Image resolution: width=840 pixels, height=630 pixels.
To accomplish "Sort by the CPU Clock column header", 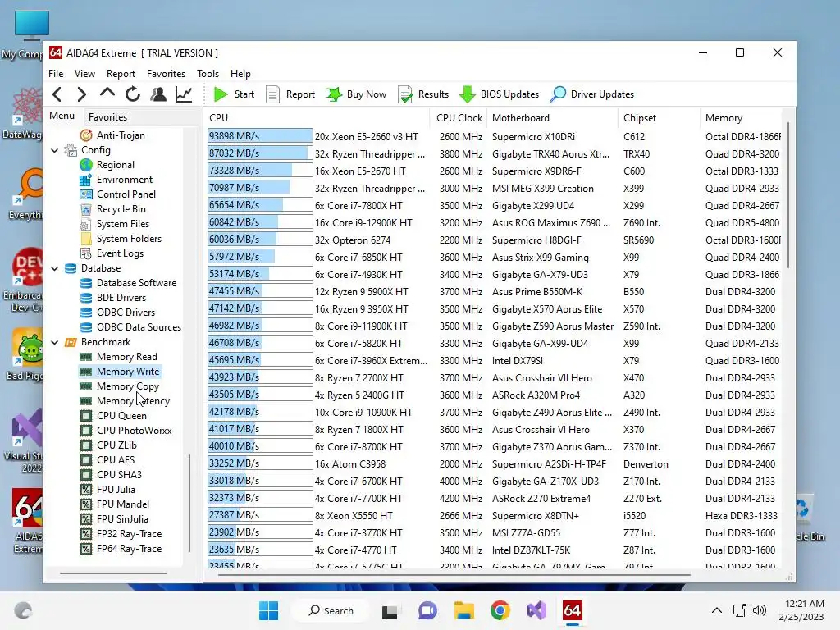I will tap(459, 118).
